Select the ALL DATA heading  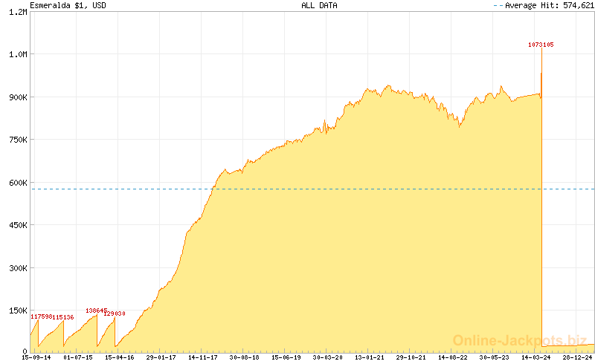[318, 5]
